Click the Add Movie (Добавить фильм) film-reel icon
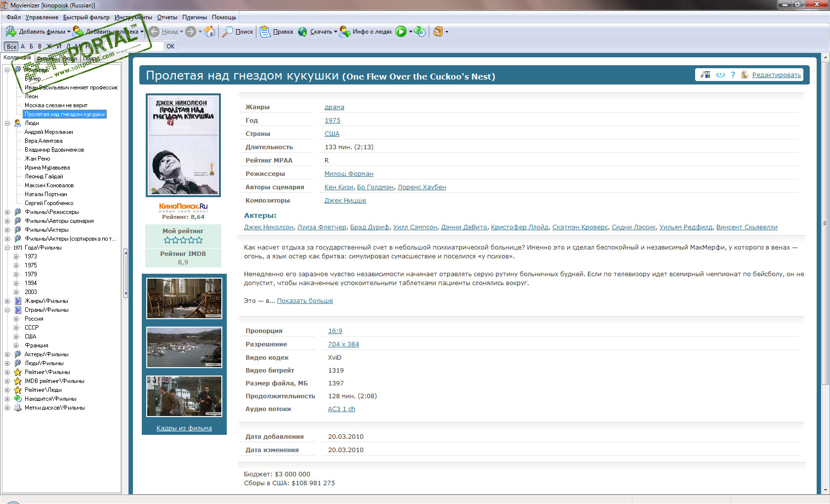Screen dimensions: 830x504 (11, 32)
